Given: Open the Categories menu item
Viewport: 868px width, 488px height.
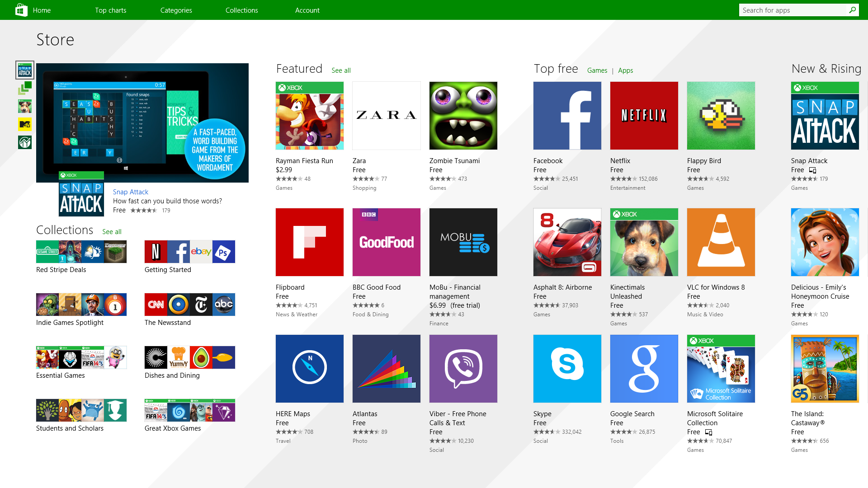Looking at the screenshot, I should pos(176,10).
